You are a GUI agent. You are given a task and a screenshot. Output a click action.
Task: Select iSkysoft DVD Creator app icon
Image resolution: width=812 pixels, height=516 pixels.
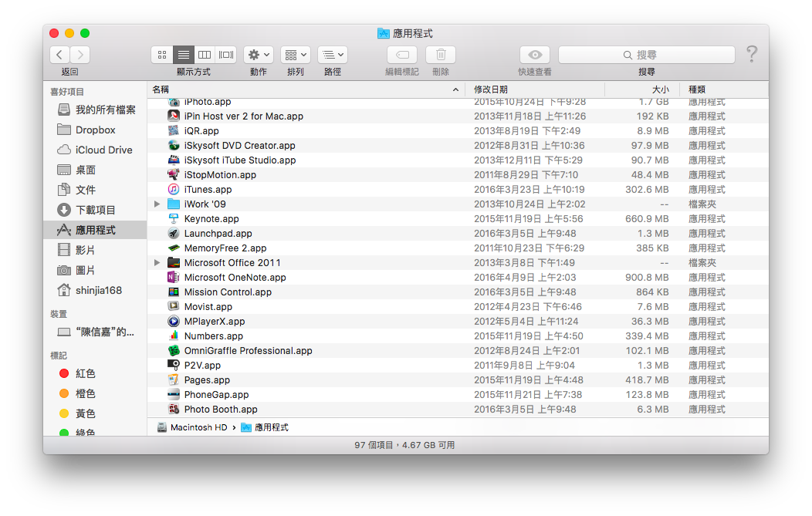point(174,146)
